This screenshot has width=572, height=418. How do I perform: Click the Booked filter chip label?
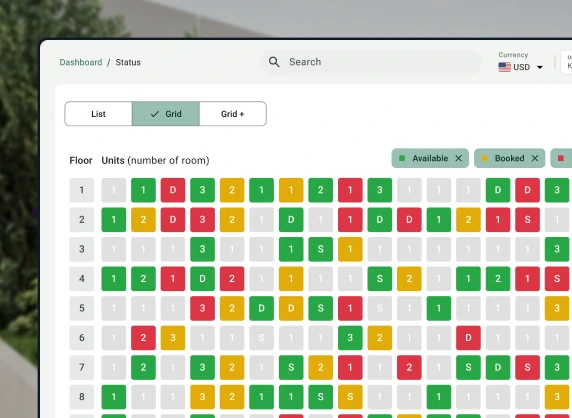click(x=509, y=158)
